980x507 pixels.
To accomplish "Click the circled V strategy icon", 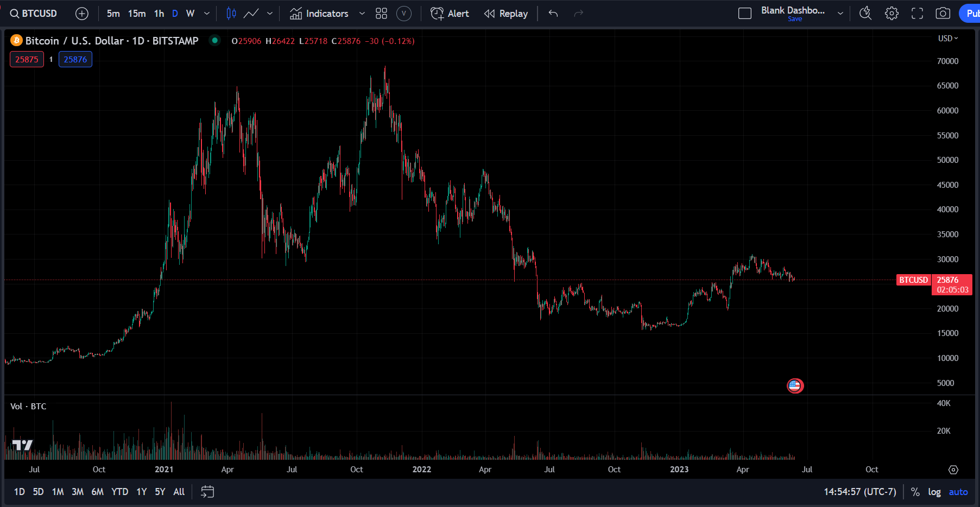I will pos(404,14).
